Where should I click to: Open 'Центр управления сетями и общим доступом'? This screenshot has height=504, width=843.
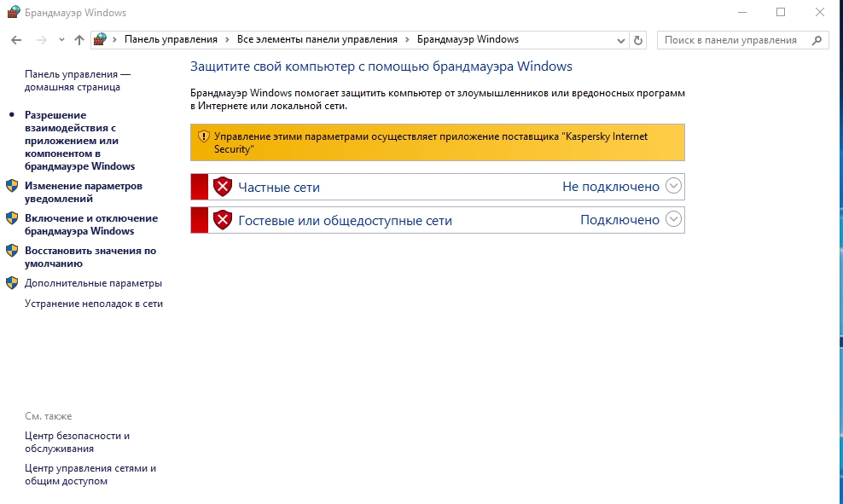[x=90, y=474]
